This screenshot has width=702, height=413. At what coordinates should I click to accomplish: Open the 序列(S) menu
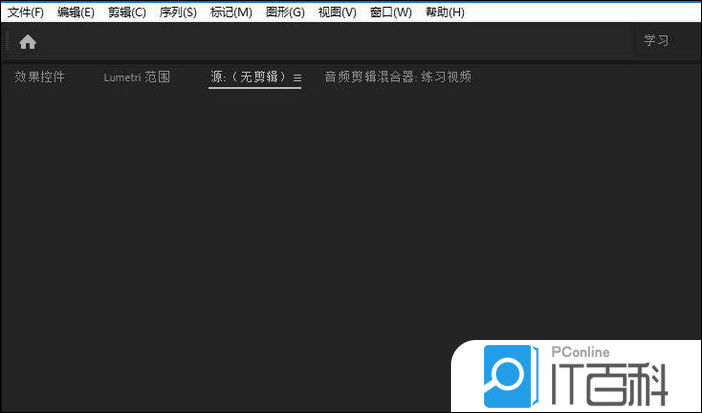[178, 12]
